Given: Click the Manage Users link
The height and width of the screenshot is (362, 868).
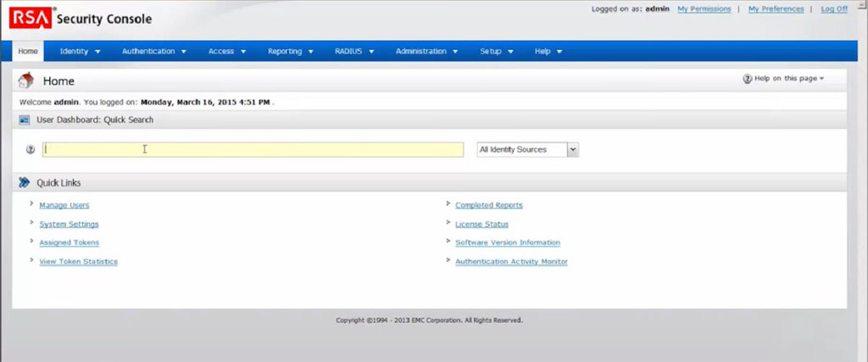Looking at the screenshot, I should (x=64, y=205).
